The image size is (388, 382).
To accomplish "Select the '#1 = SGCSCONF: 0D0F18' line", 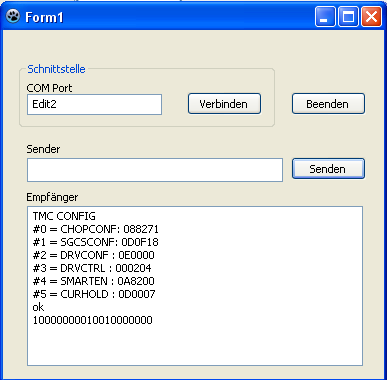I will pyautogui.click(x=95, y=242).
